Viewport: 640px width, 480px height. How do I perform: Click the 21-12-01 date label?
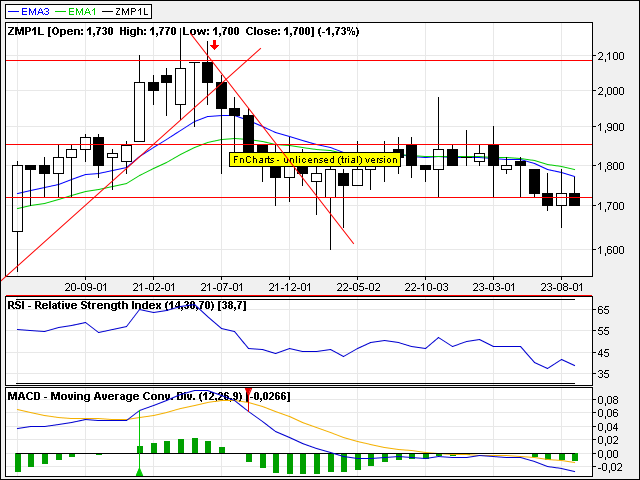point(290,287)
